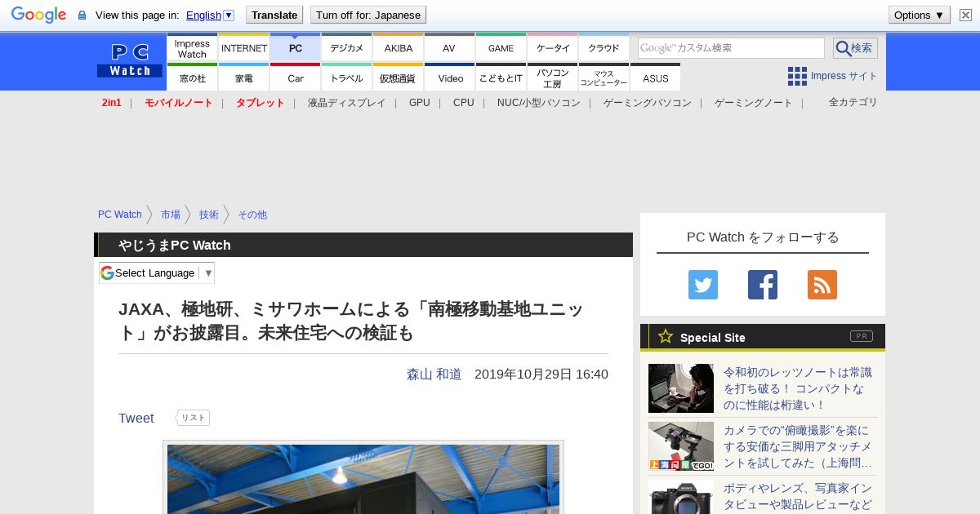Open the NUC/小型パソコン category link
The height and width of the screenshot is (514, 980).
pyautogui.click(x=539, y=103)
